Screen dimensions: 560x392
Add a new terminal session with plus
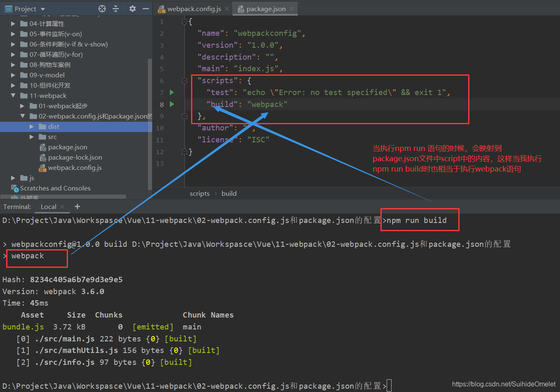77,206
